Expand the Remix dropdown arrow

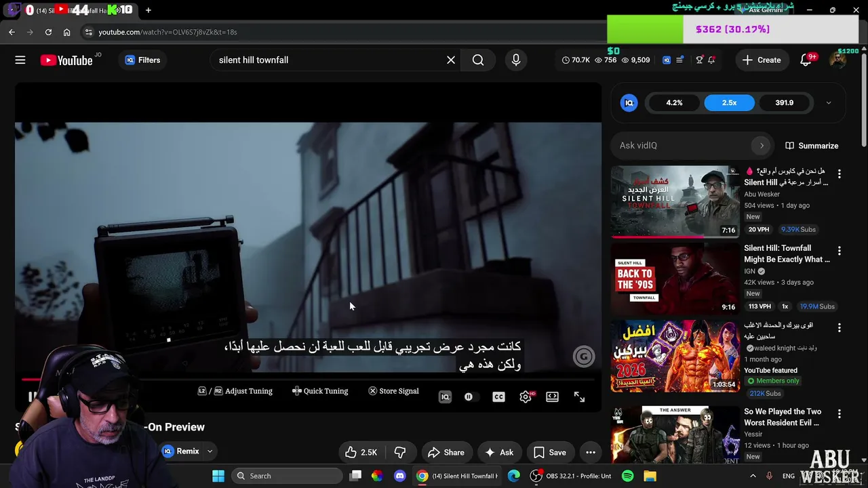point(210,451)
